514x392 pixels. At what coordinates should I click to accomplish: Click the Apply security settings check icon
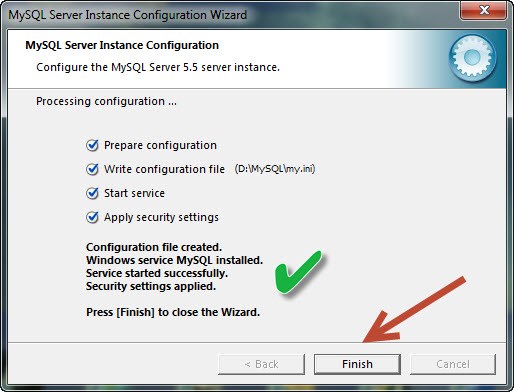[x=92, y=217]
